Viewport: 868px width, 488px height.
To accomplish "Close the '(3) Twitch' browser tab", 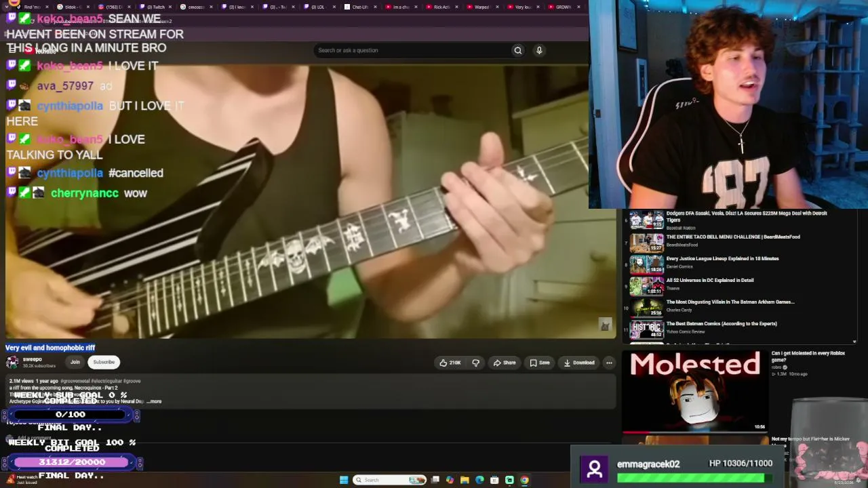I will click(172, 7).
